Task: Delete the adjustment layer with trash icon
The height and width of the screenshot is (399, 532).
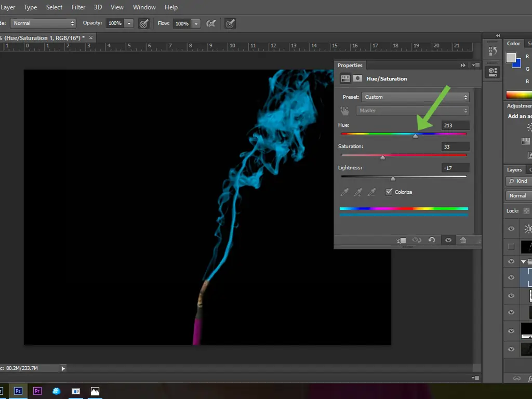Action: click(463, 240)
